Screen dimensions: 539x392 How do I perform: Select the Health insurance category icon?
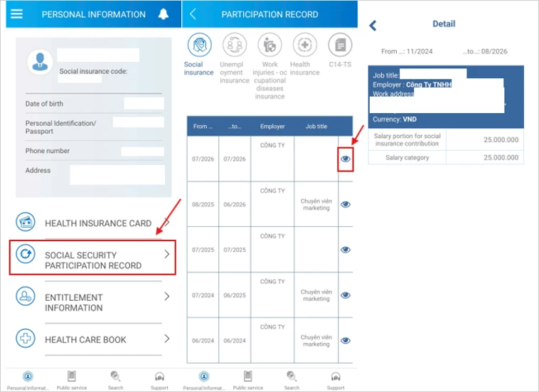coord(305,45)
